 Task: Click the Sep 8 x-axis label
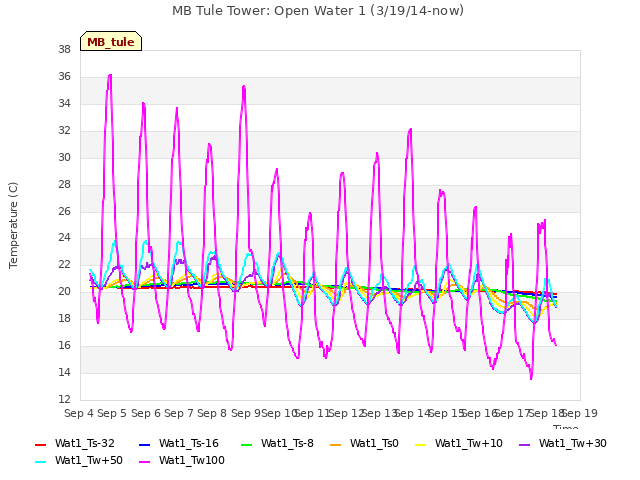(212, 413)
